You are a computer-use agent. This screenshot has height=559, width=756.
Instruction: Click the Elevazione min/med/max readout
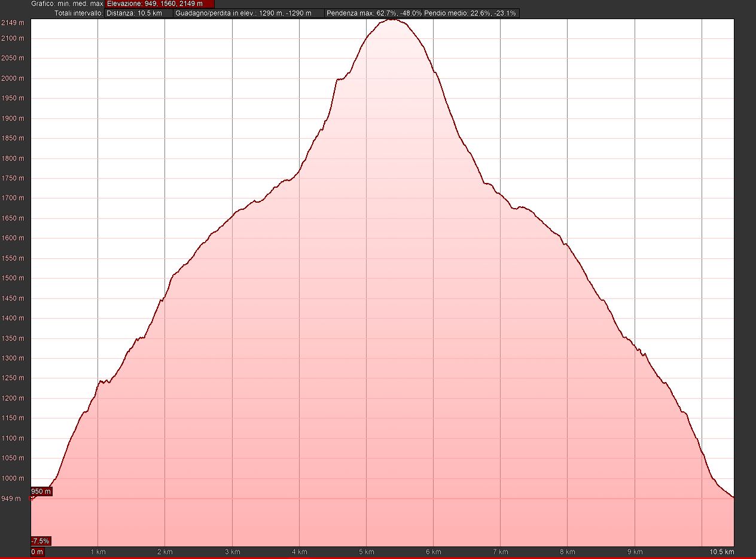pos(159,4)
